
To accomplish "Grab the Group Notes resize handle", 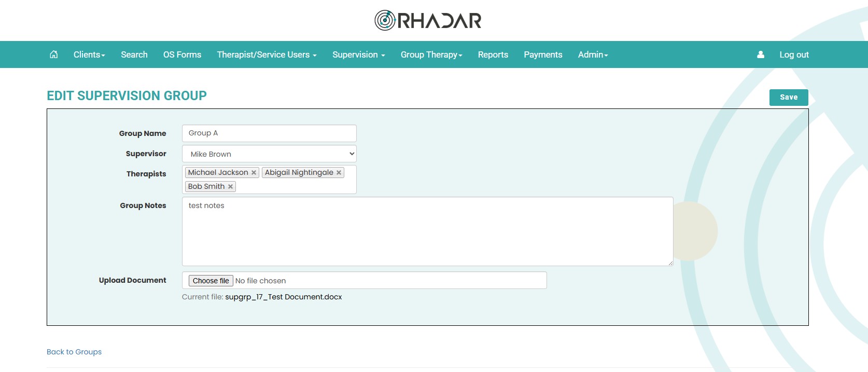I will (x=670, y=263).
